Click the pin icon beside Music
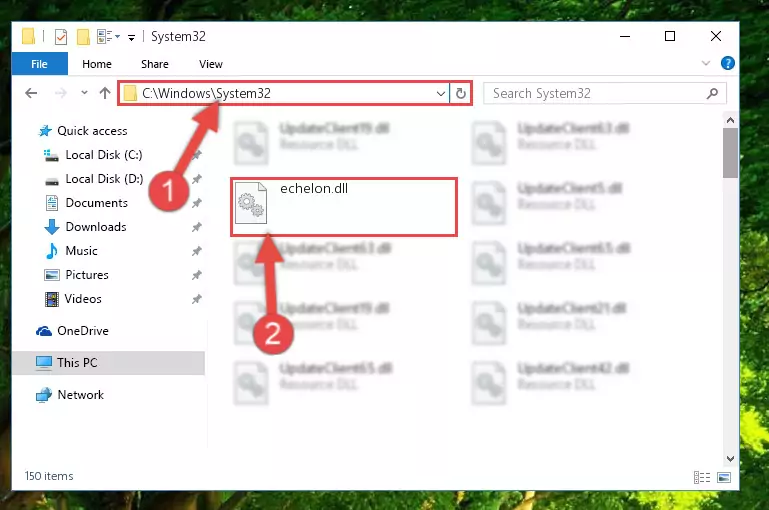The width and height of the screenshot is (769, 510). point(197,251)
